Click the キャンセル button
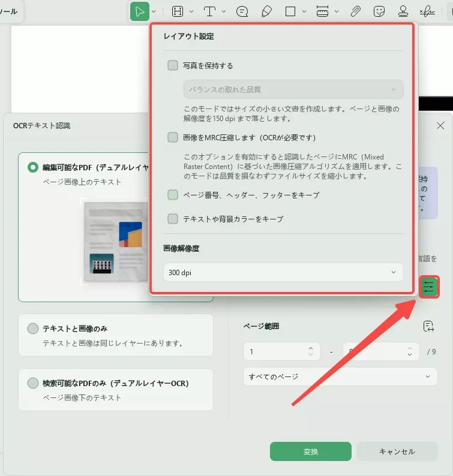453x476 pixels. tap(397, 451)
